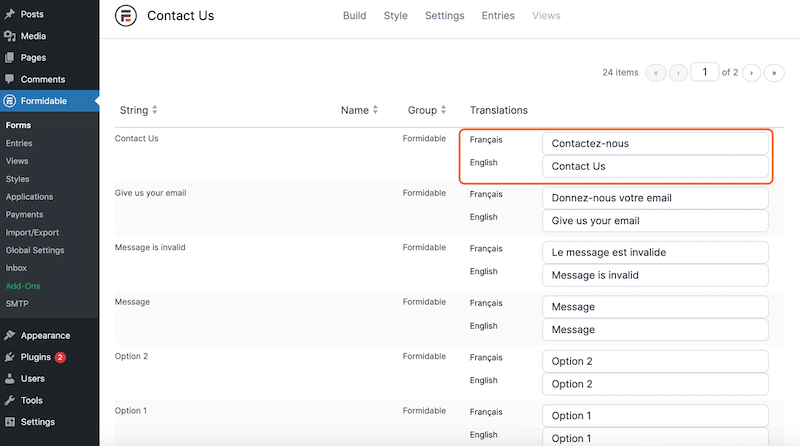Viewport: 800px width, 446px height.
Task: Click the Formidable logo beside Contact Us
Action: click(126, 15)
